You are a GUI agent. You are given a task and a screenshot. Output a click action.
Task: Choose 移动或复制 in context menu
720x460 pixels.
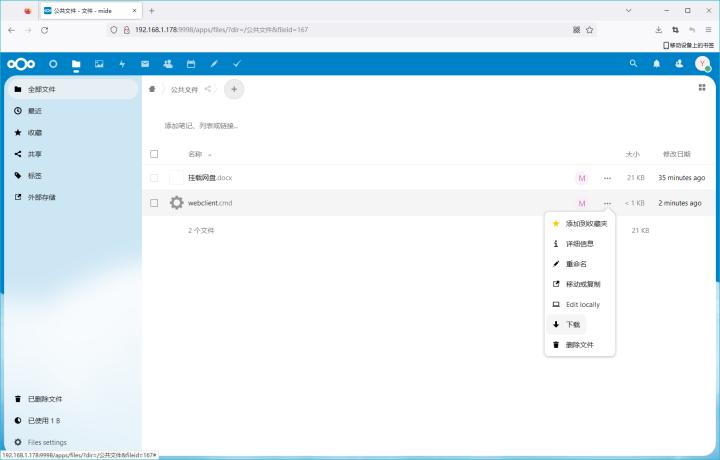[x=579, y=284]
